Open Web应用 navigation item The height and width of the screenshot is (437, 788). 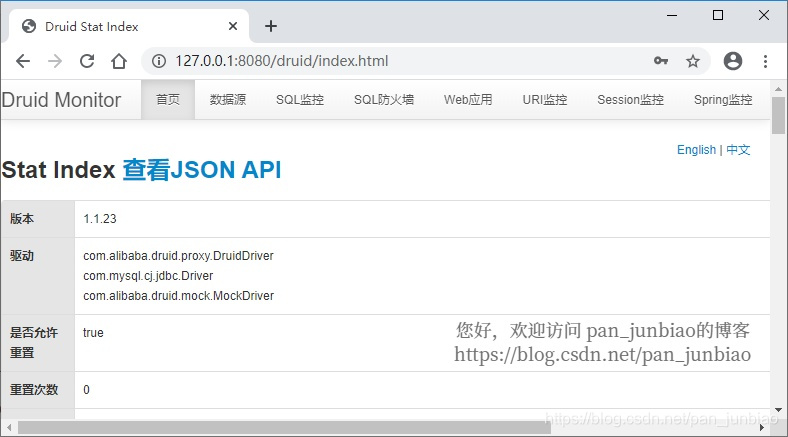468,99
